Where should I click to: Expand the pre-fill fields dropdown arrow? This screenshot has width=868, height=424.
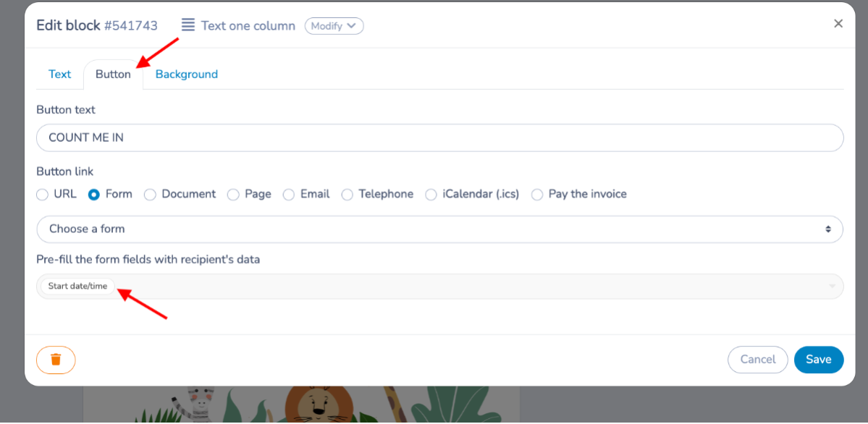832,287
